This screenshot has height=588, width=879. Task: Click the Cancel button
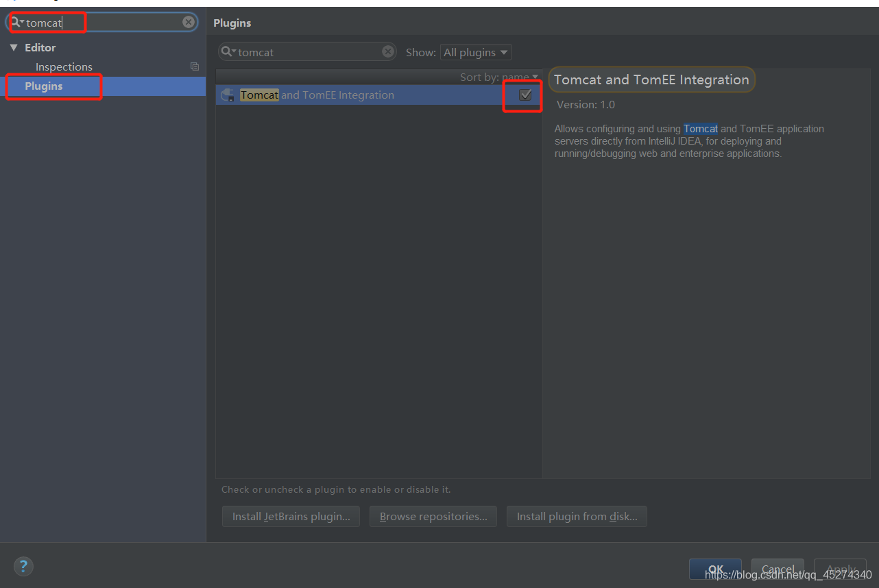point(778,569)
